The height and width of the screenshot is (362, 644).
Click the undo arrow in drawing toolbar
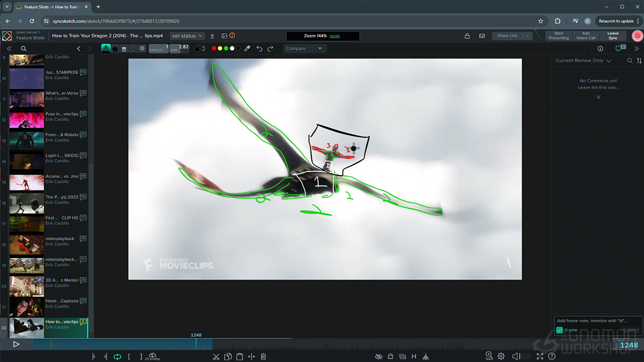(x=259, y=49)
